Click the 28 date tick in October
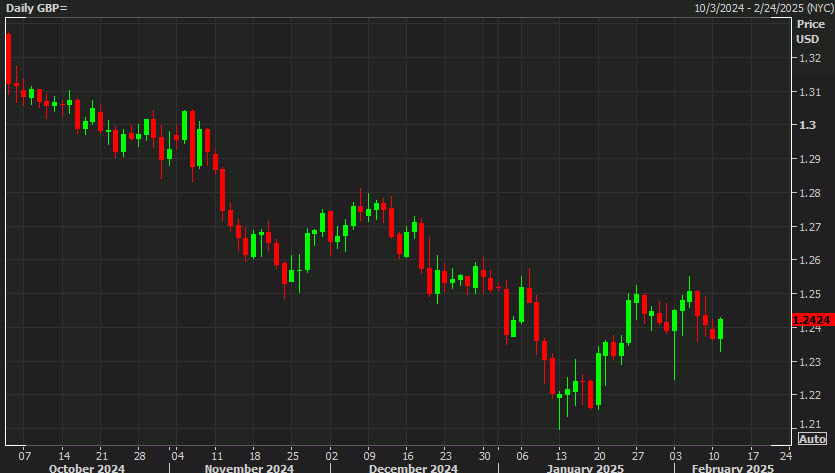 [x=140, y=456]
